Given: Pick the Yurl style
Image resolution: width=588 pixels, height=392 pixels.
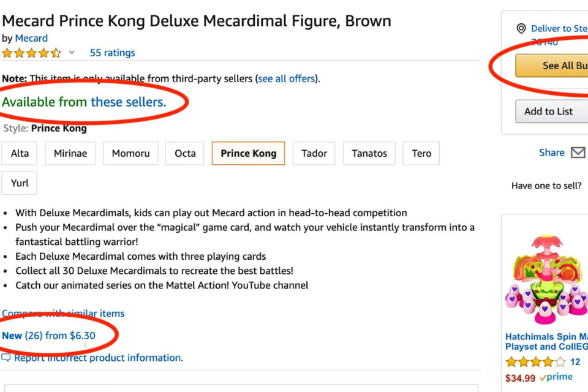Looking at the screenshot, I should pos(20,183).
